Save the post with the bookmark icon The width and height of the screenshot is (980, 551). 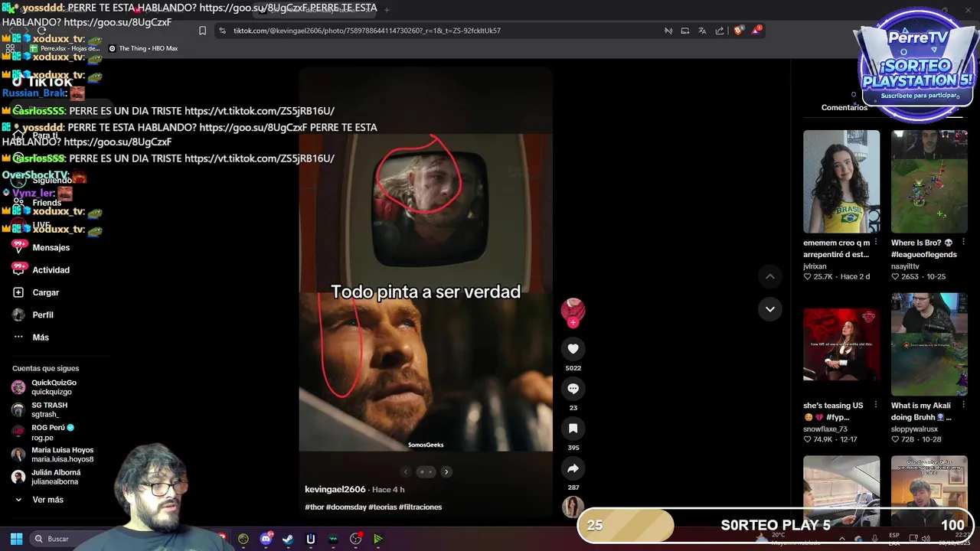point(573,429)
